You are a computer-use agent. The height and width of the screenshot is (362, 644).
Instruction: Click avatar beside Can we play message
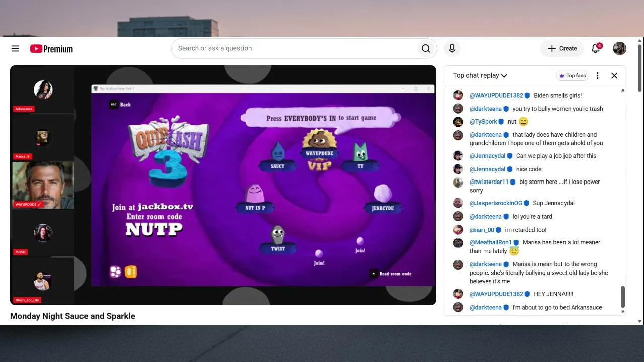point(458,156)
